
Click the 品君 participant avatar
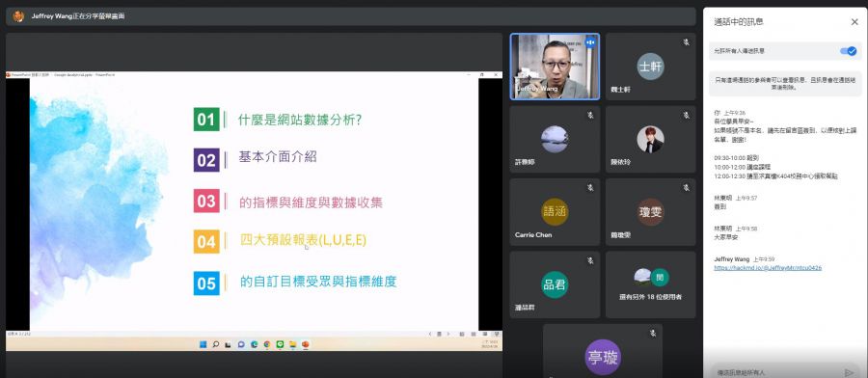point(555,284)
